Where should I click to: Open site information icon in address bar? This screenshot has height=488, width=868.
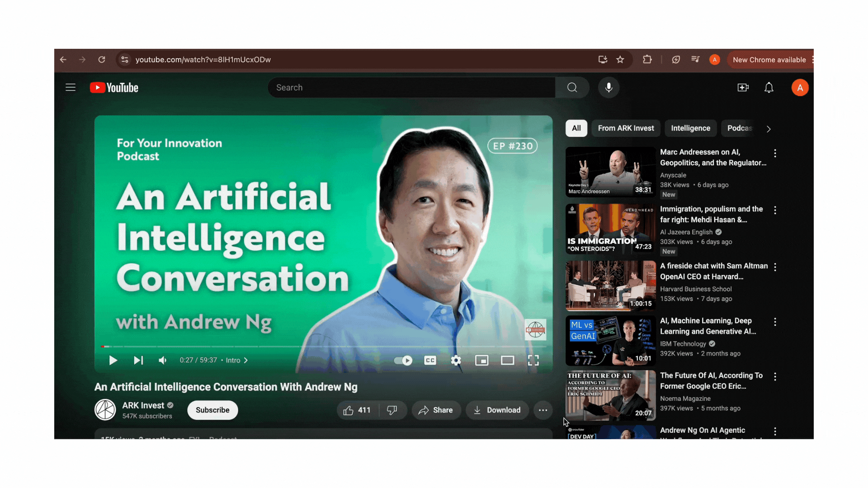[125, 60]
